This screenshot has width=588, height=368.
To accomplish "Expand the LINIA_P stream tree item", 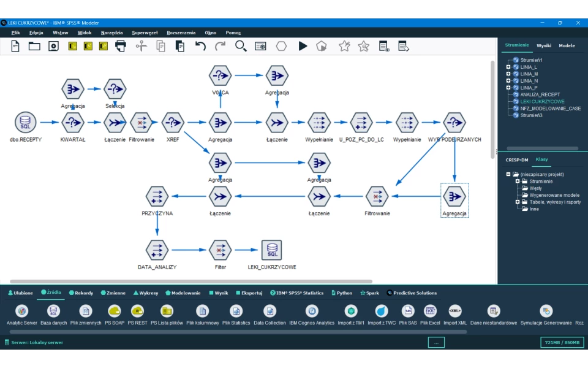I will [x=508, y=88].
